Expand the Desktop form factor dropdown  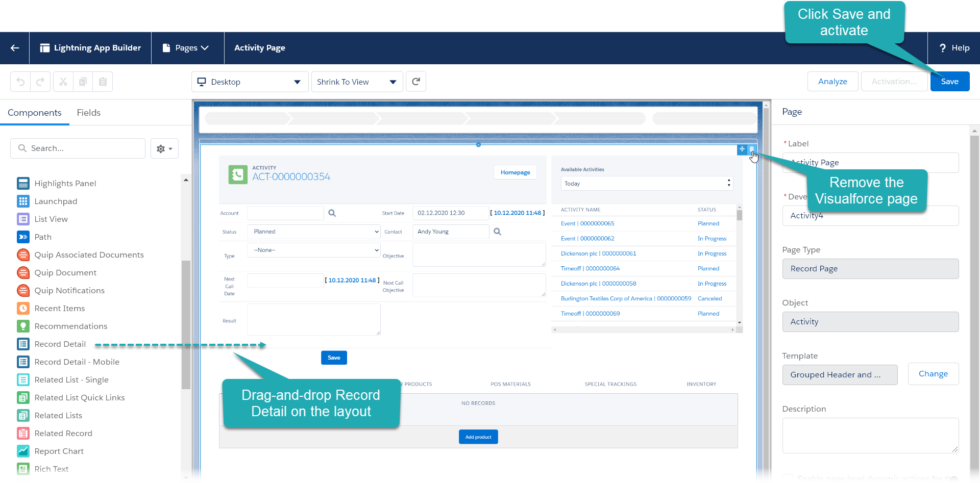pyautogui.click(x=249, y=82)
